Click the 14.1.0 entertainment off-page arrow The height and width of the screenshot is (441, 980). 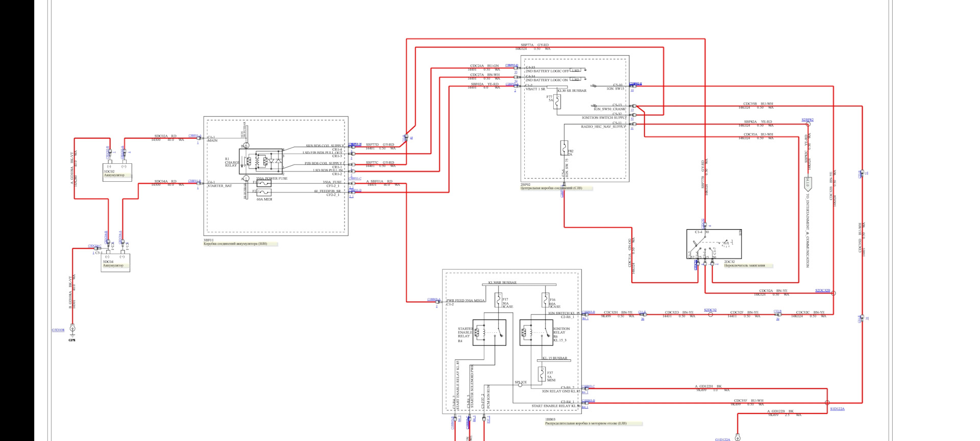point(807,183)
